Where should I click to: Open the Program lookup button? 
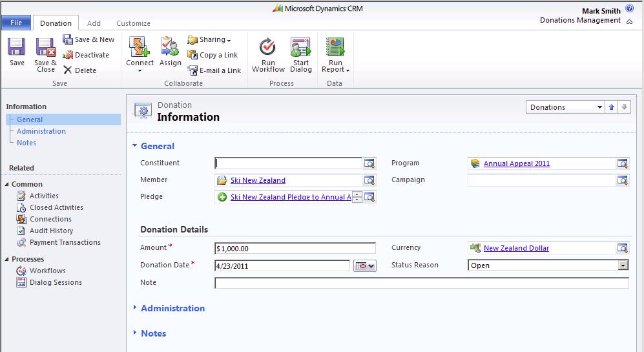[x=623, y=163]
